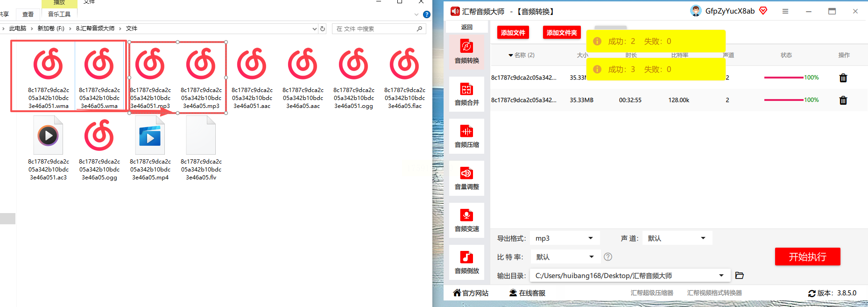The image size is (868, 307).
Task: Switch to the 查看 ribbon tab
Action: point(28,14)
